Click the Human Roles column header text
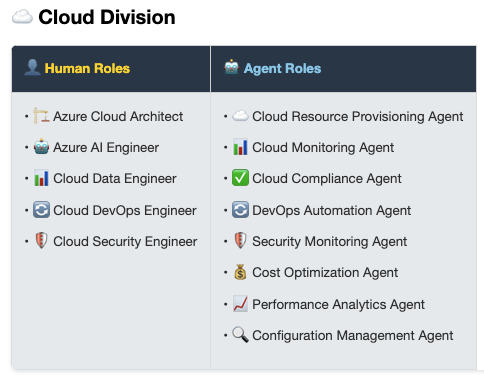This screenshot has width=484, height=381. pyautogui.click(x=87, y=68)
